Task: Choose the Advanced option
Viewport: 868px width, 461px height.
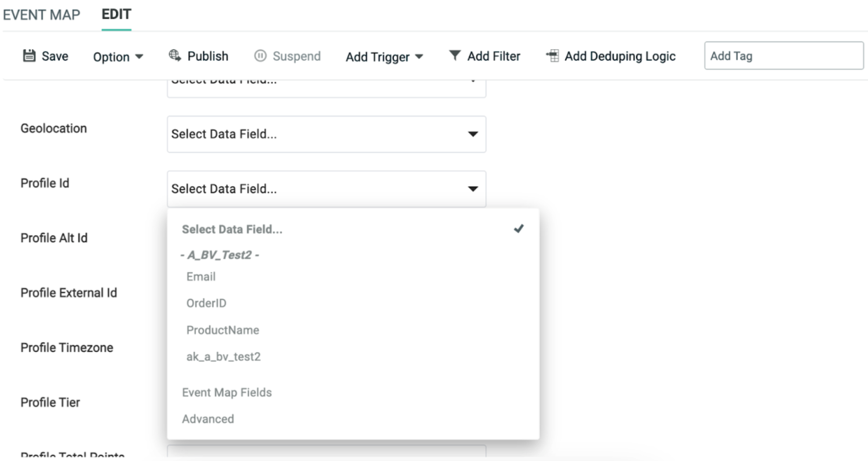Action: [208, 419]
